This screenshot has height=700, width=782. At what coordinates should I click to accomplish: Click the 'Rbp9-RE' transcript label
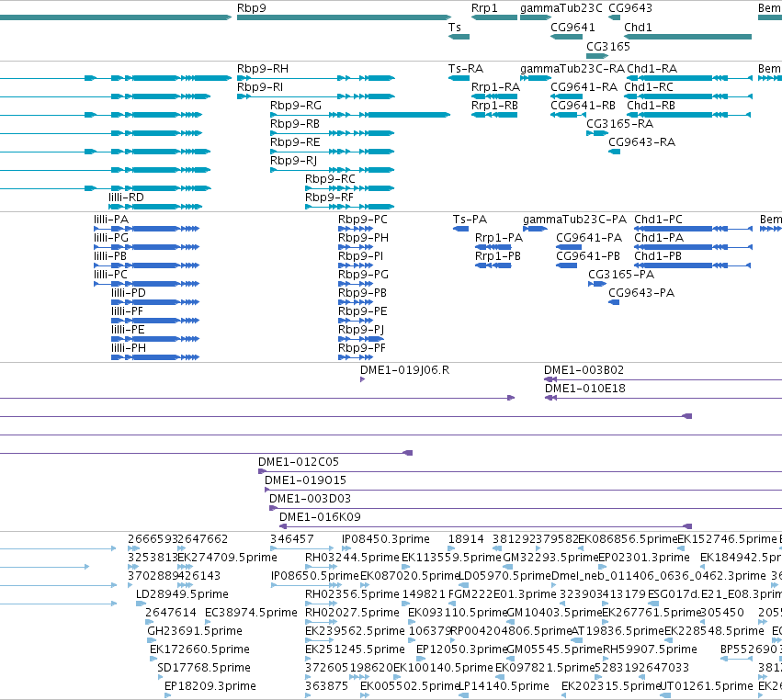295,142
